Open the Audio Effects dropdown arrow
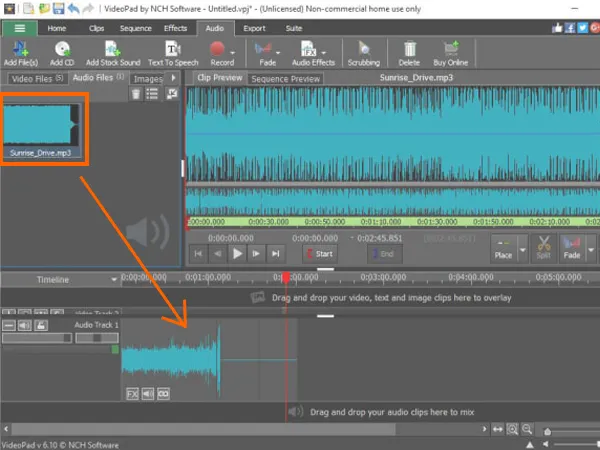Image resolution: width=600 pixels, height=450 pixels. tap(324, 52)
